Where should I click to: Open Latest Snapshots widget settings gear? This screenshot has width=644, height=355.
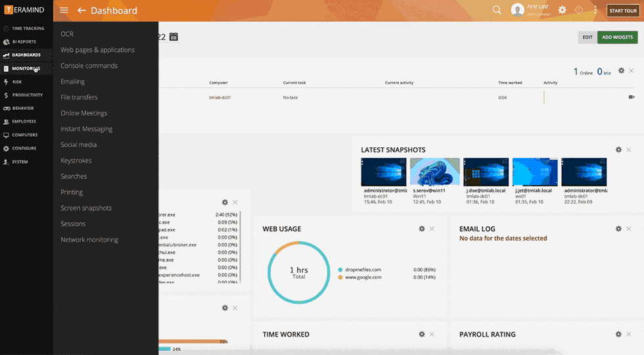coord(618,150)
